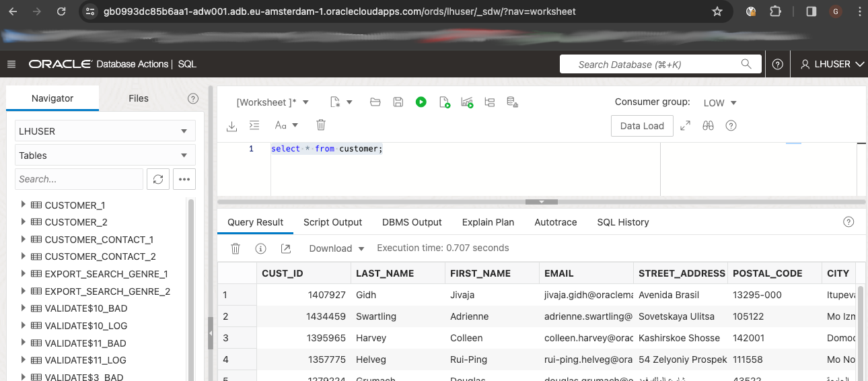Select the Navigator tab
Viewport: 868px width, 381px height.
[52, 98]
